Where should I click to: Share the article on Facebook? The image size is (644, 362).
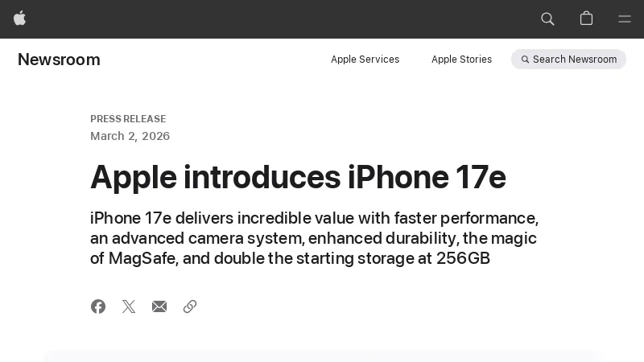(98, 306)
